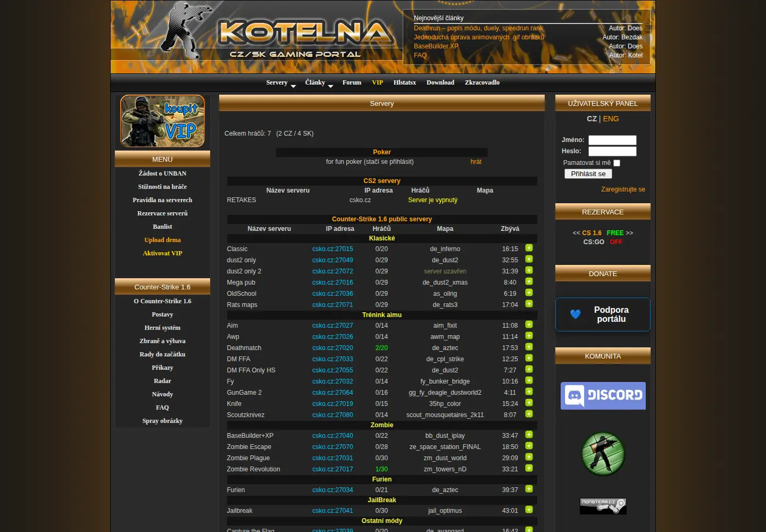
Task: Focus the Heslo password field
Action: [x=612, y=151]
